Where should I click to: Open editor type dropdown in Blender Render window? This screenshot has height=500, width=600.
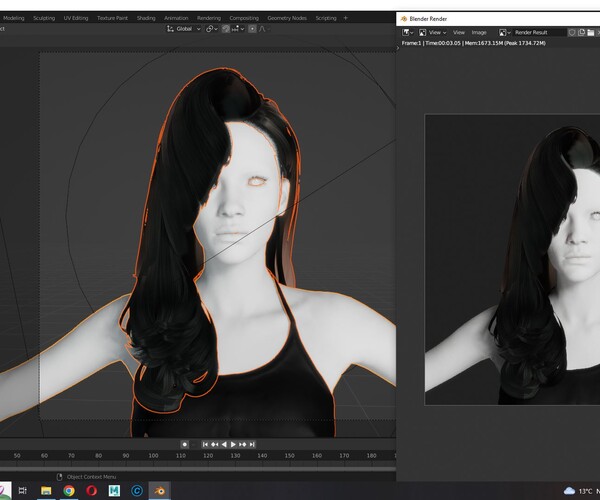408,33
